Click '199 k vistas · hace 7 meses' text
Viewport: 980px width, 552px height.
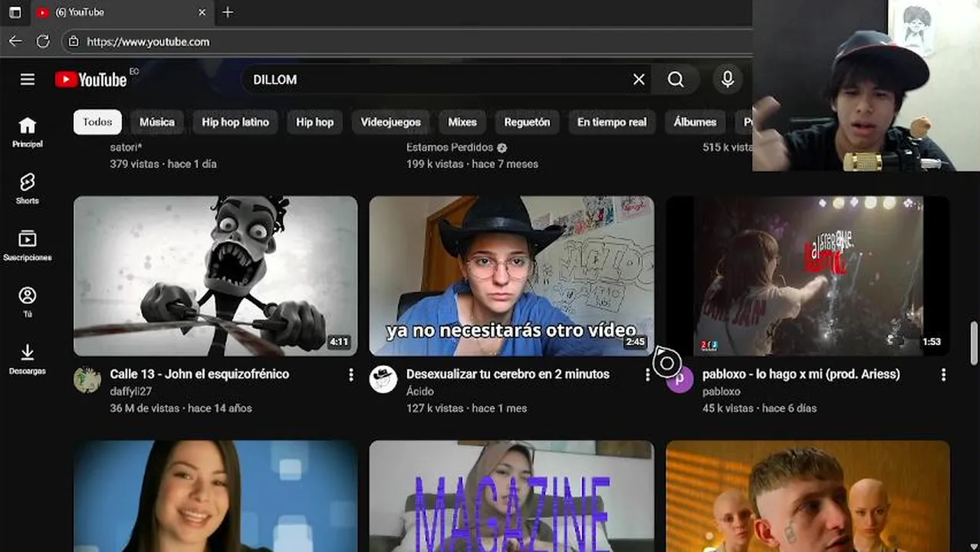(472, 164)
